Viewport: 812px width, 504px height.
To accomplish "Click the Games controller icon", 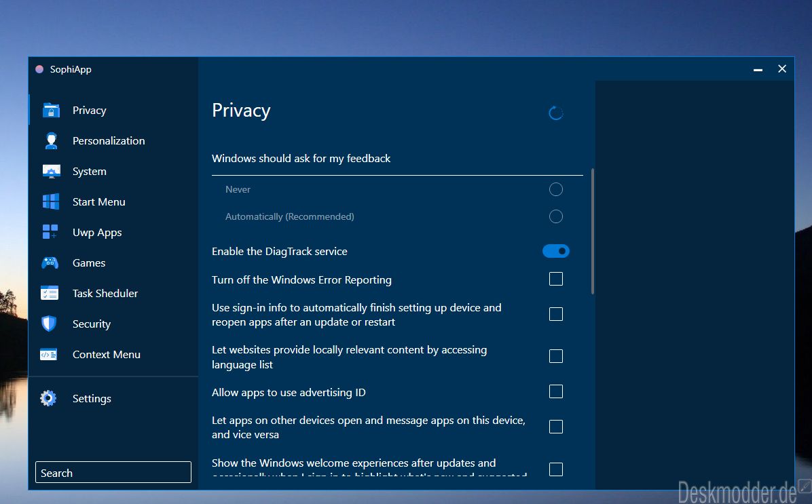I will [x=50, y=263].
